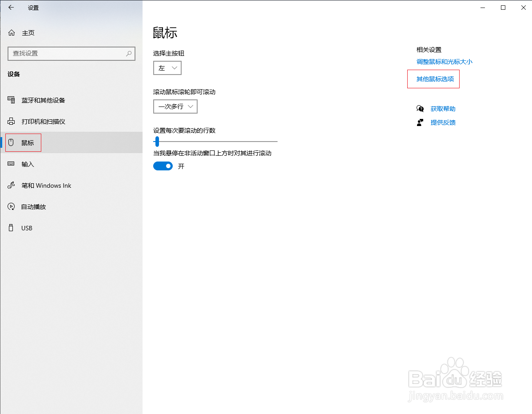The width and height of the screenshot is (532, 414).
Task: Click the mouse icon in sidebar
Action: pos(11,142)
